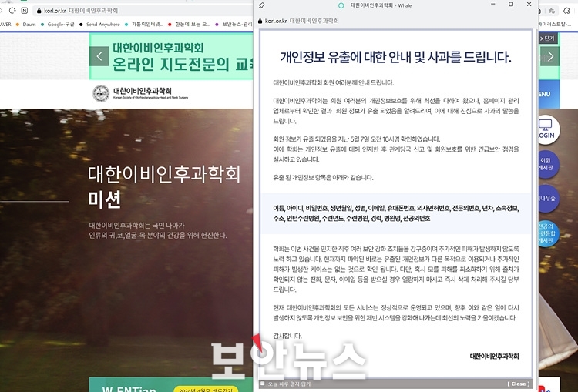Maximize the popup Whale window
This screenshot has width=578, height=392.
(x=511, y=5)
